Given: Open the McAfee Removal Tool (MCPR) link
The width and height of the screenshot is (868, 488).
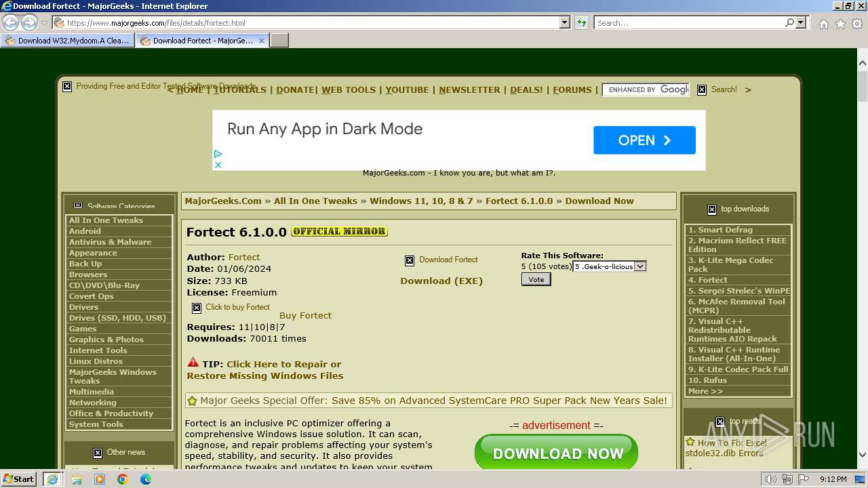Looking at the screenshot, I should 738,306.
